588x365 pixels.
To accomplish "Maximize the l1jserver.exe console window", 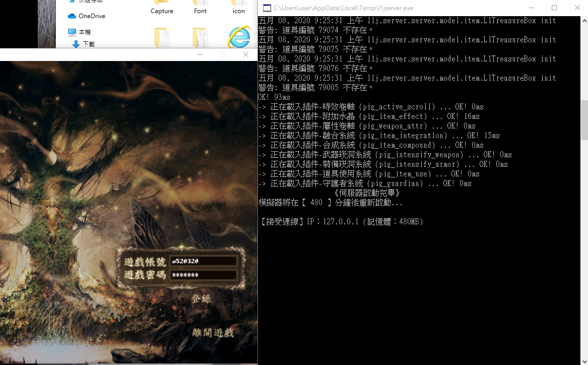I will coord(554,8).
